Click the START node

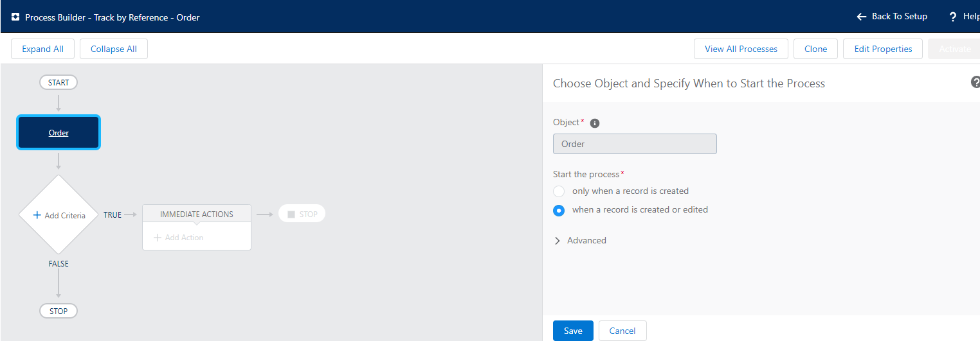[59, 83]
